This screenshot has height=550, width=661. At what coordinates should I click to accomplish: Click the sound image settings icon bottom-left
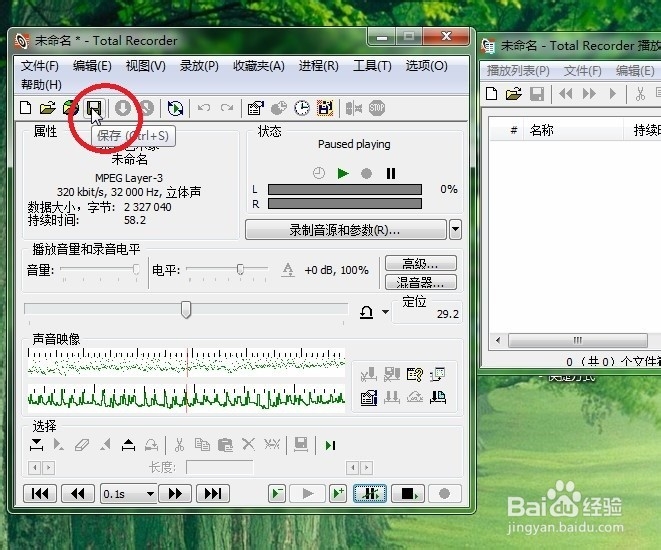pos(369,397)
